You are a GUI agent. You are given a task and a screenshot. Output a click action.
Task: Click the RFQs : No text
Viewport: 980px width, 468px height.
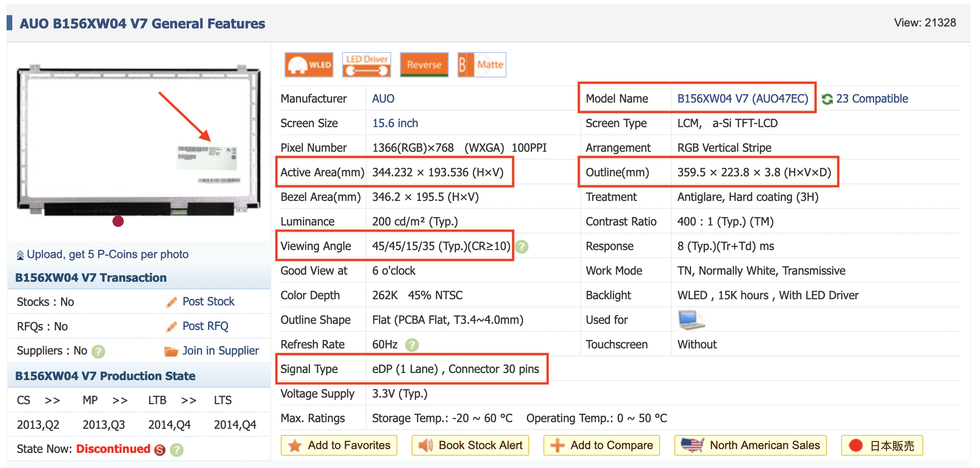[x=42, y=326]
